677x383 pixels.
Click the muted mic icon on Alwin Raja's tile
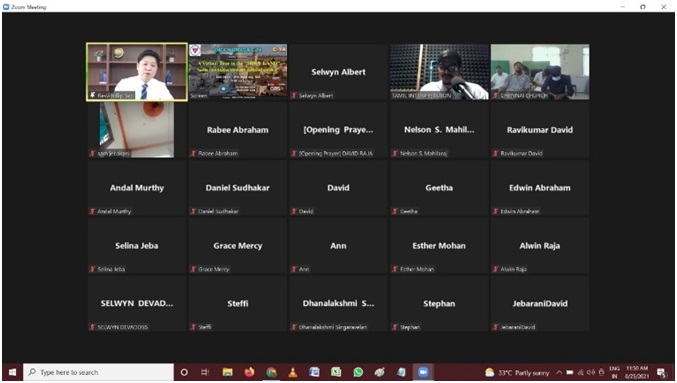point(496,269)
